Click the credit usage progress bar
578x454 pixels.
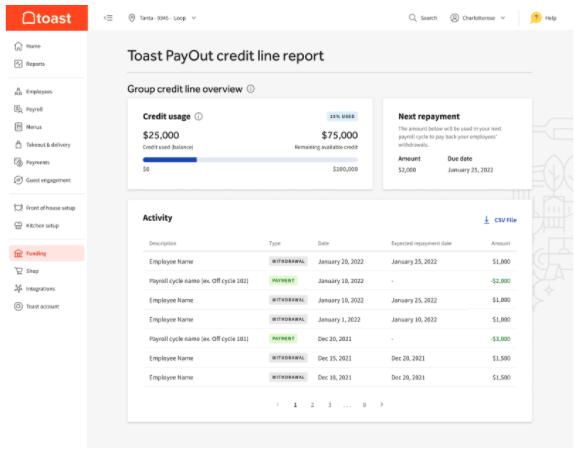[250, 160]
